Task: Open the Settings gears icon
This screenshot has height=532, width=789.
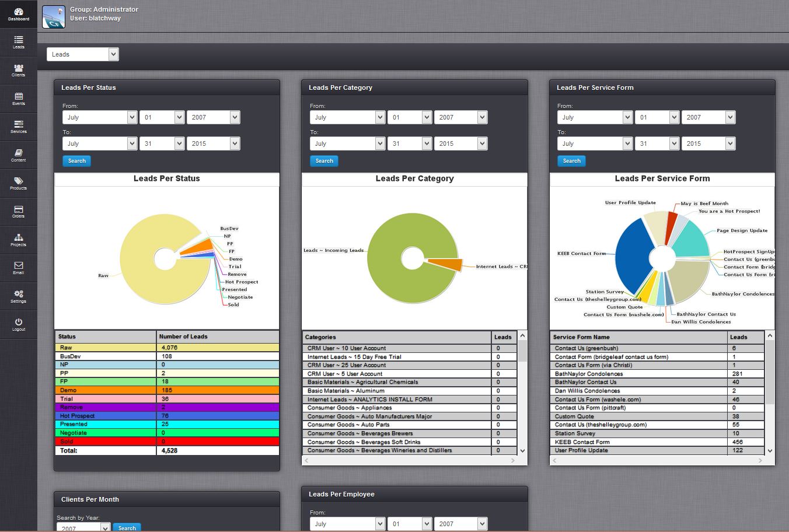Action: (x=18, y=296)
